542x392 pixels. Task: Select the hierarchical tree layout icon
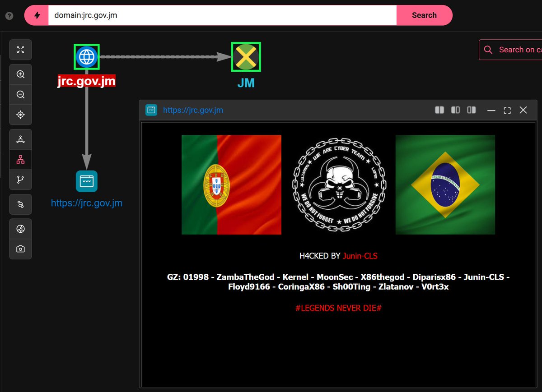pyautogui.click(x=20, y=160)
